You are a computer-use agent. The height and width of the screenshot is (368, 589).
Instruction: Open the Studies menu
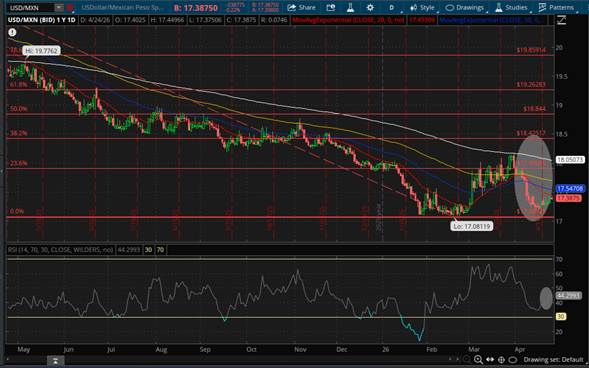tap(511, 8)
